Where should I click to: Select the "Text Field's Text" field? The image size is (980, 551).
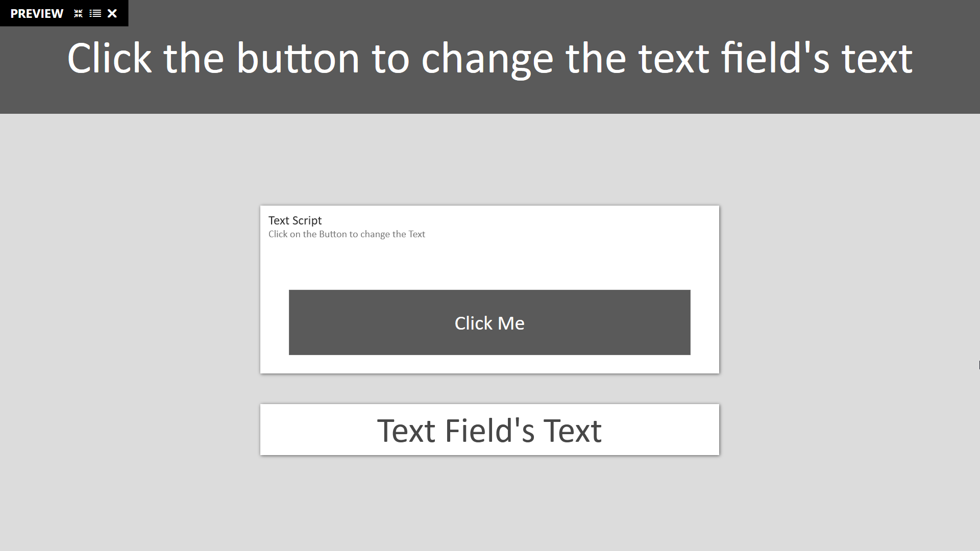tap(489, 430)
